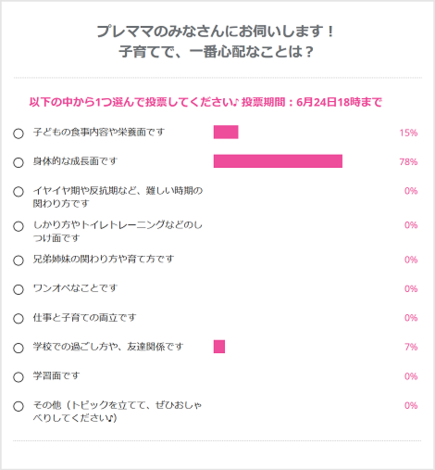Click the 子どもの食事内容や栄養面です label text
Image resolution: width=435 pixels, height=470 pixels.
(99, 132)
